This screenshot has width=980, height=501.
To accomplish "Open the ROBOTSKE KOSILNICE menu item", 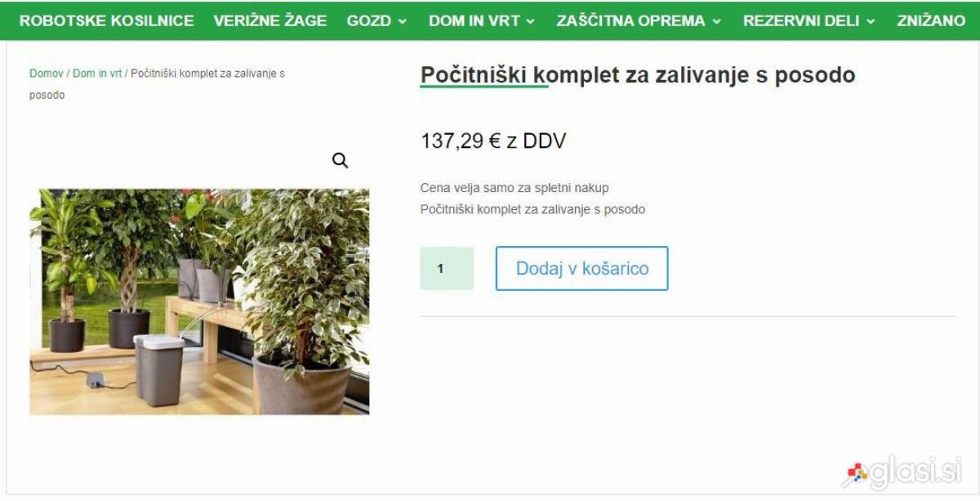I will point(107,21).
